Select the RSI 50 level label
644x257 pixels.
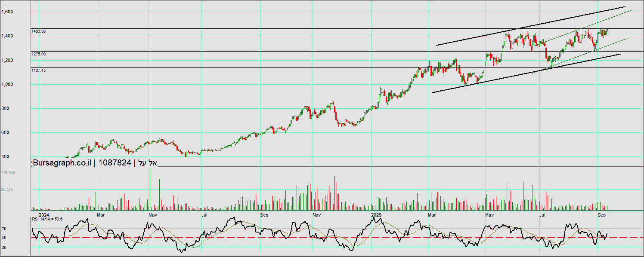4,238
